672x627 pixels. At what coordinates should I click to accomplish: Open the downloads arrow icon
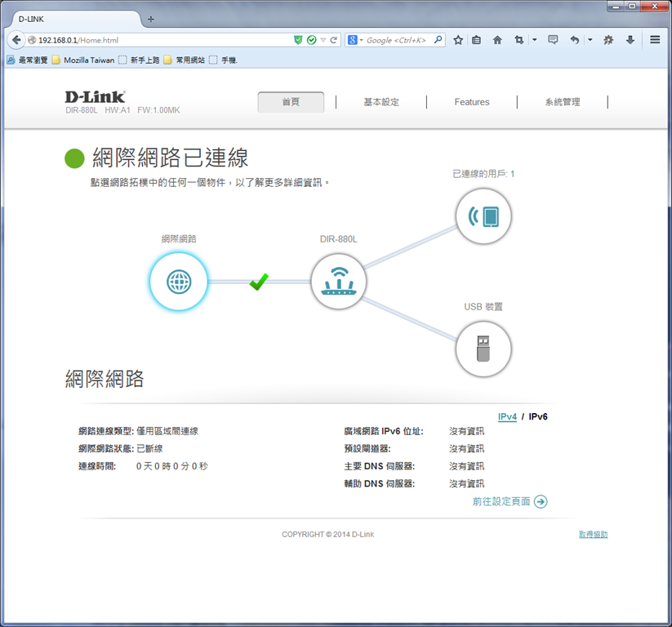[630, 40]
